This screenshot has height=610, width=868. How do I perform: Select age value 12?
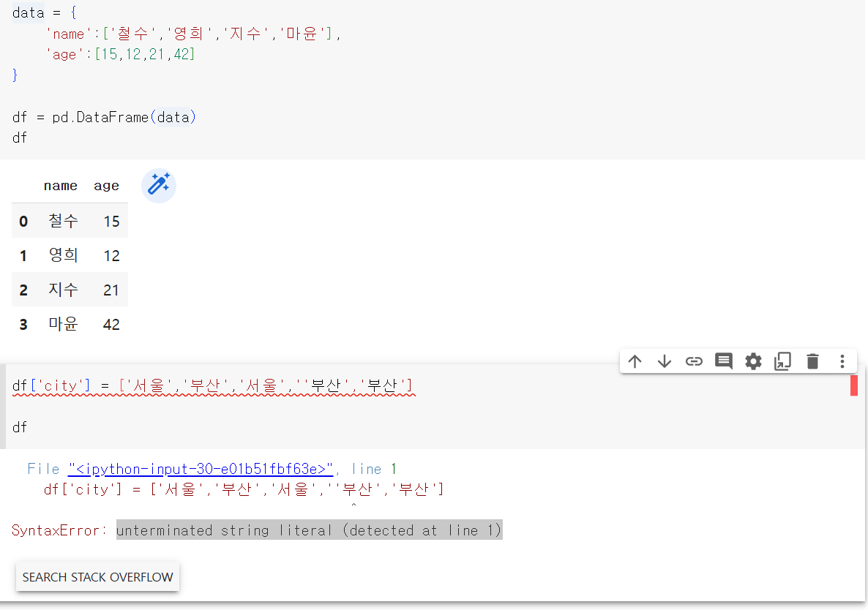point(111,256)
